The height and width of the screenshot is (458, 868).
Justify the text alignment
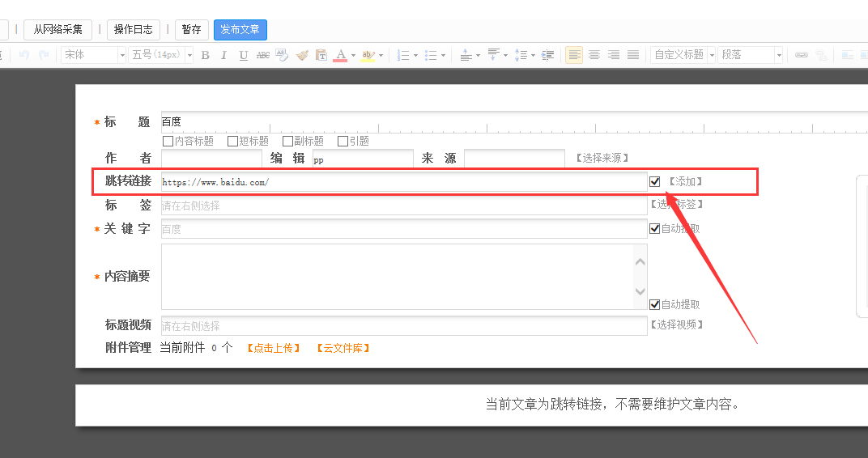click(x=633, y=55)
